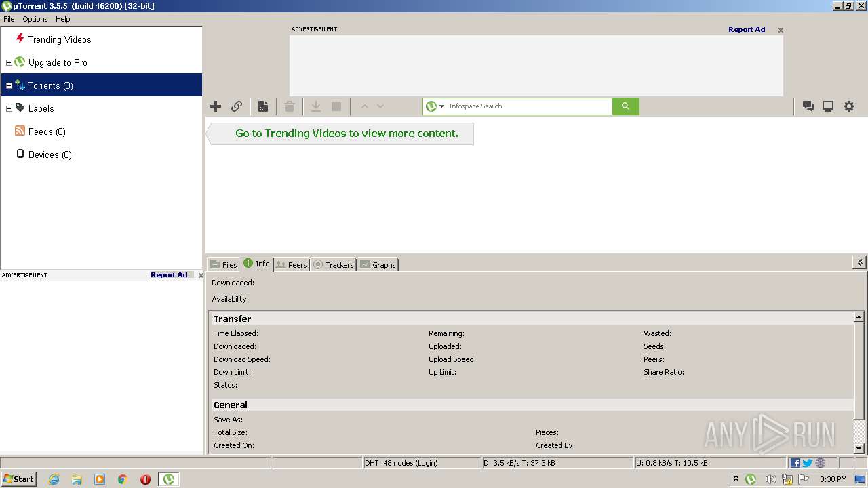The height and width of the screenshot is (488, 868).
Task: Switch to the Peers tab
Action: pyautogui.click(x=292, y=265)
